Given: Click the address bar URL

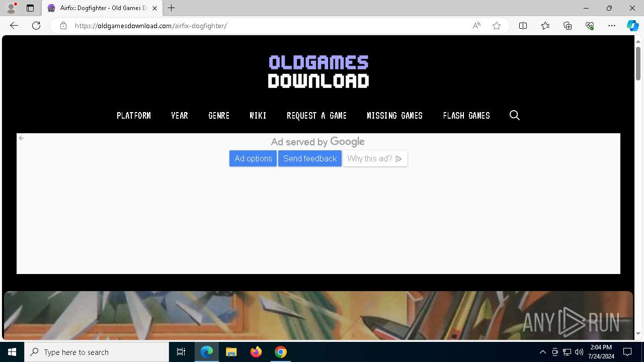Looking at the screenshot, I should pyautogui.click(x=151, y=26).
